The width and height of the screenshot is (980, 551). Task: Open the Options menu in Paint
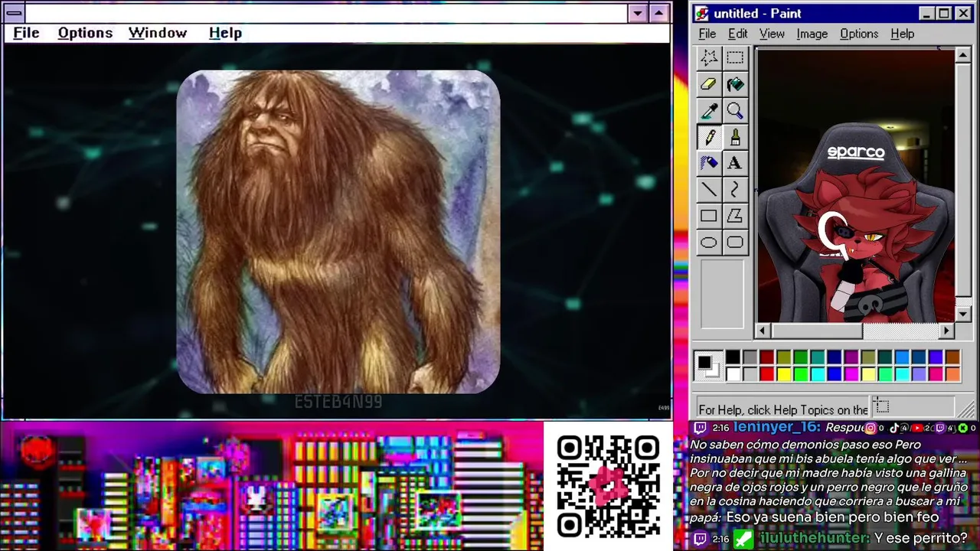point(859,34)
